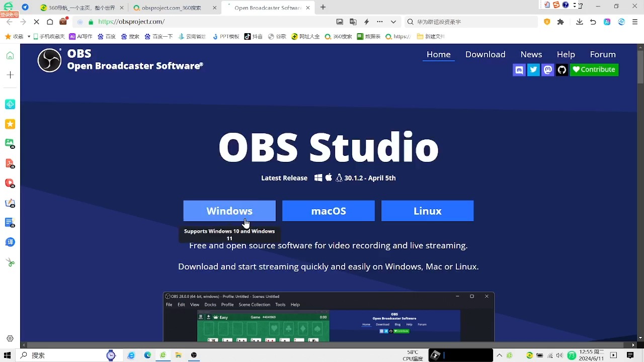Close the 360导航 tab
This screenshot has height=362, width=644.
click(122, 8)
